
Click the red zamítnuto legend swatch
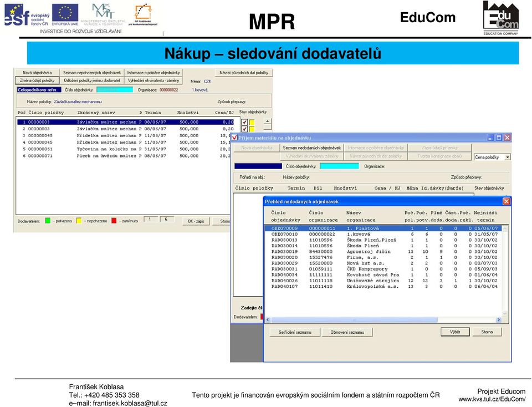(x=114, y=221)
